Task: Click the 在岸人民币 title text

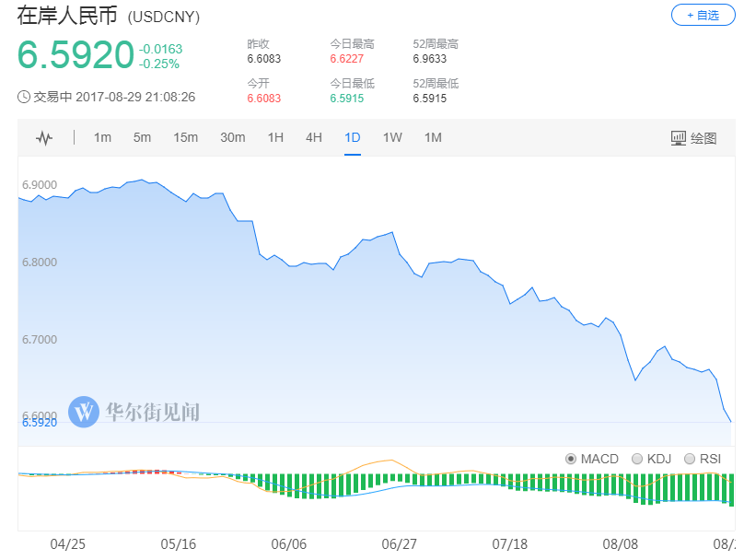Action: pyautogui.click(x=68, y=17)
